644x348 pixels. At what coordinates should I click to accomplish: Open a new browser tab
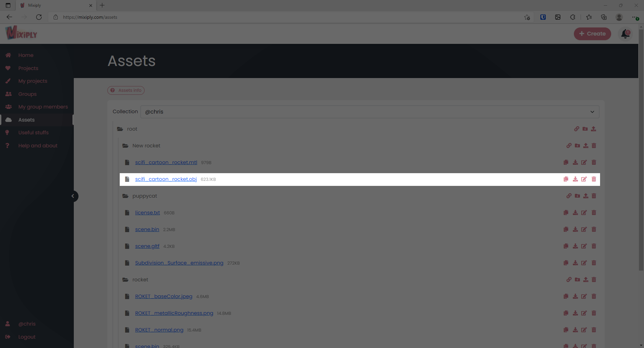tap(102, 5)
